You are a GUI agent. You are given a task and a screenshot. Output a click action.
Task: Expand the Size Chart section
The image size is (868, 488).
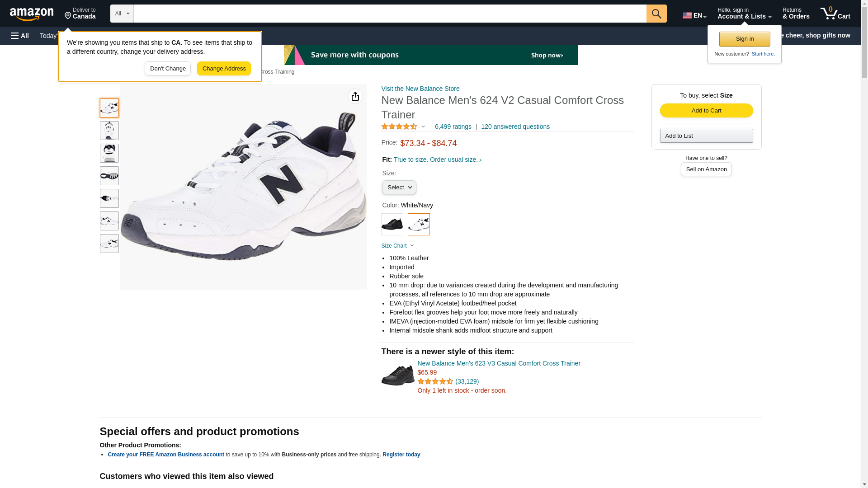[397, 246]
